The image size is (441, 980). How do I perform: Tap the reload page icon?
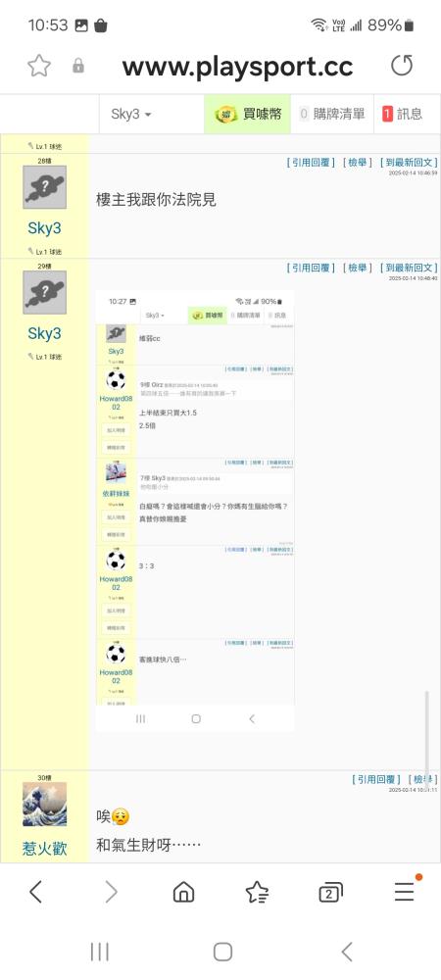click(401, 66)
